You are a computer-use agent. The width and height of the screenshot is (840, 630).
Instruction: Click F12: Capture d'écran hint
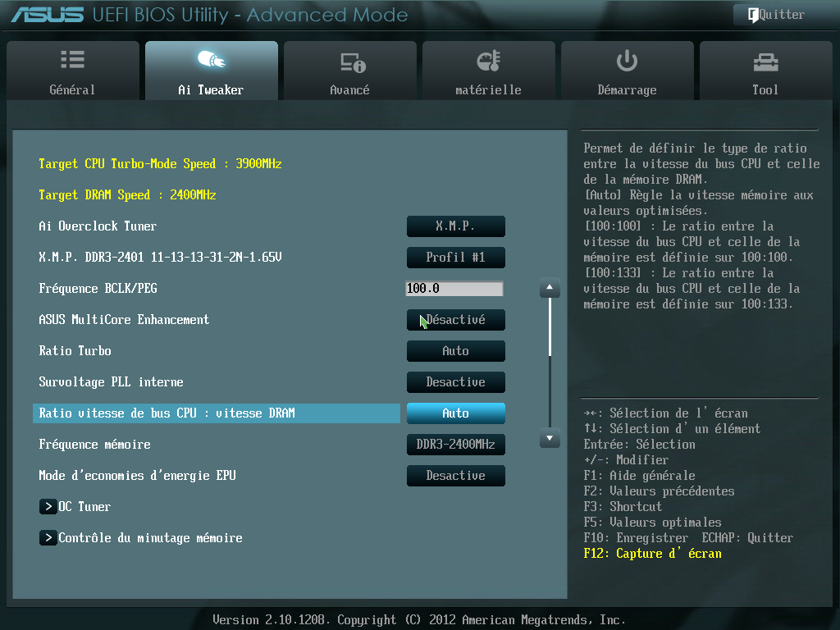click(652, 554)
